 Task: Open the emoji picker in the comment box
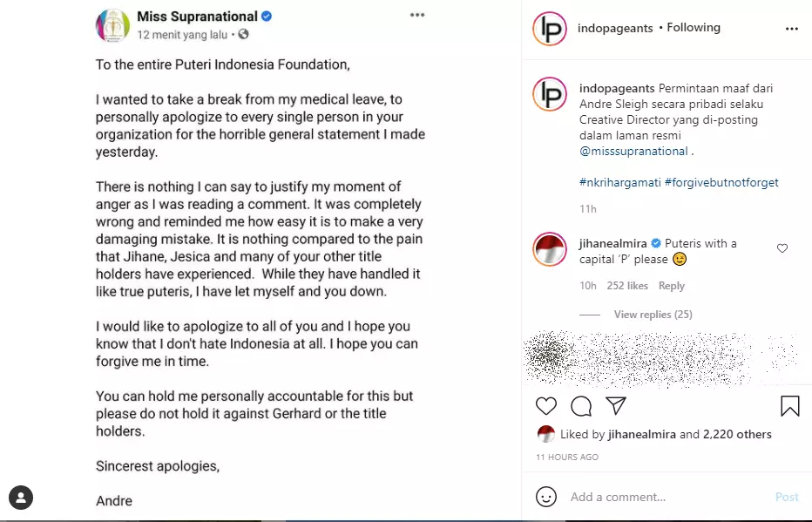(547, 497)
